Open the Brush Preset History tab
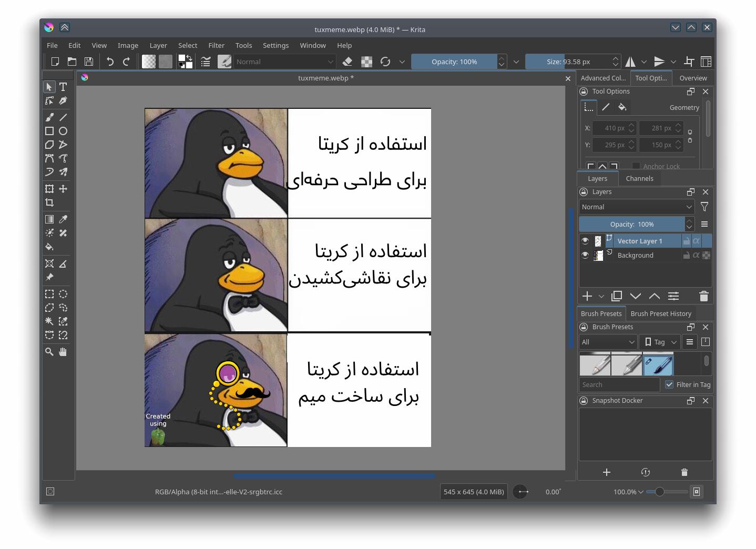This screenshot has height=549, width=756. pos(661,313)
